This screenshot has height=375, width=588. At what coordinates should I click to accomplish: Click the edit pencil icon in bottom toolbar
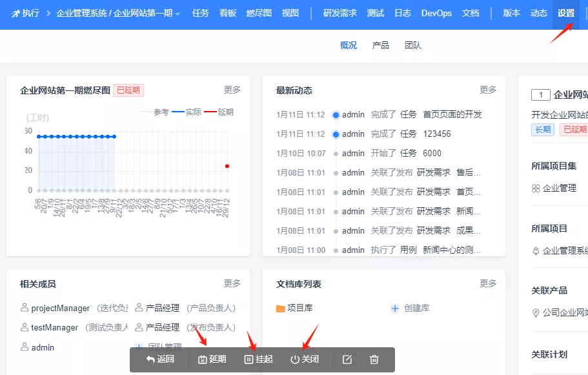347,360
